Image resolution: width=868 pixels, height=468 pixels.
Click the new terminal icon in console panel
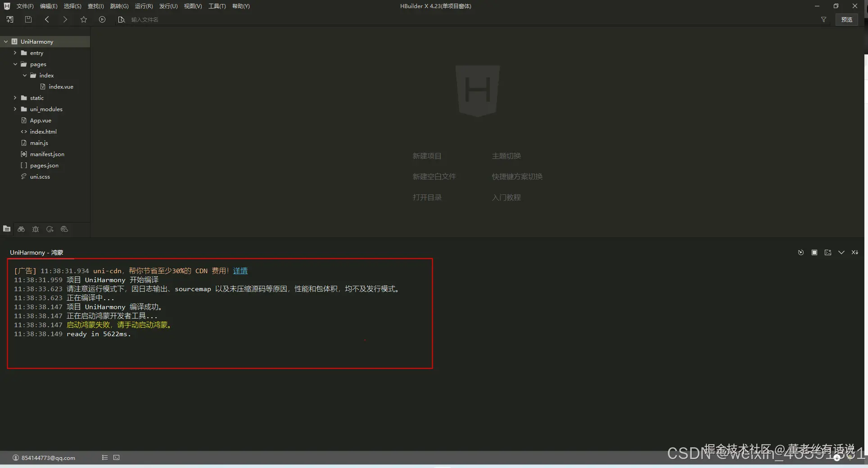pos(828,252)
